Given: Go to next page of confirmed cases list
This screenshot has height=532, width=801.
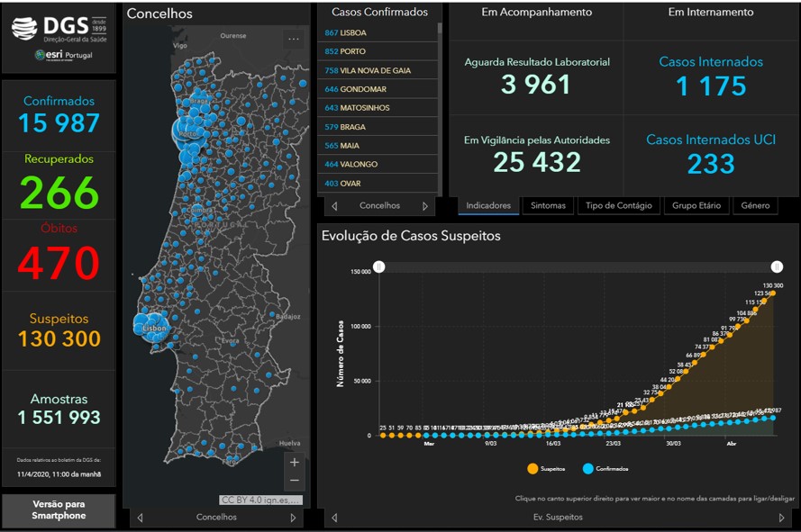Looking at the screenshot, I should (425, 206).
